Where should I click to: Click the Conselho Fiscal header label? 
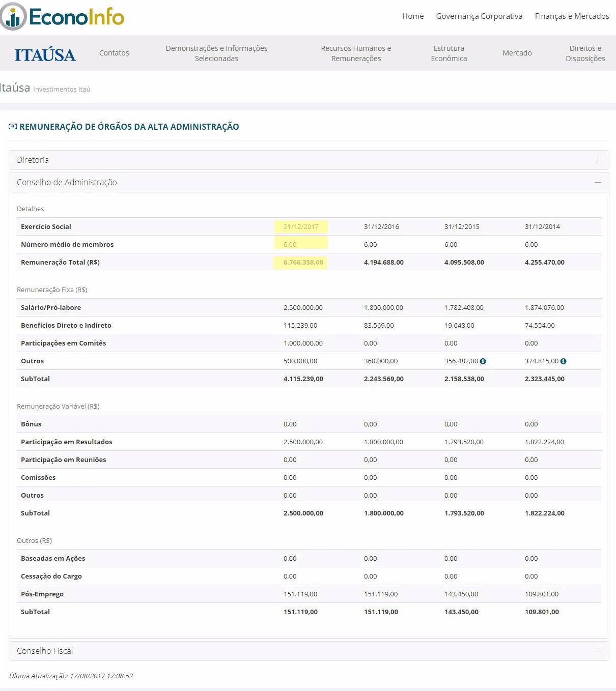pyautogui.click(x=45, y=651)
